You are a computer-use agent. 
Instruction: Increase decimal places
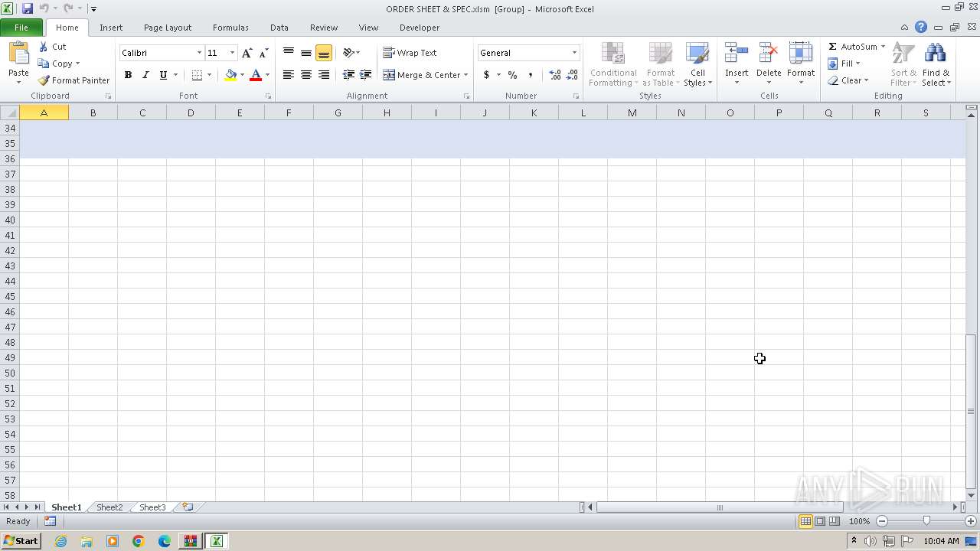(x=555, y=75)
